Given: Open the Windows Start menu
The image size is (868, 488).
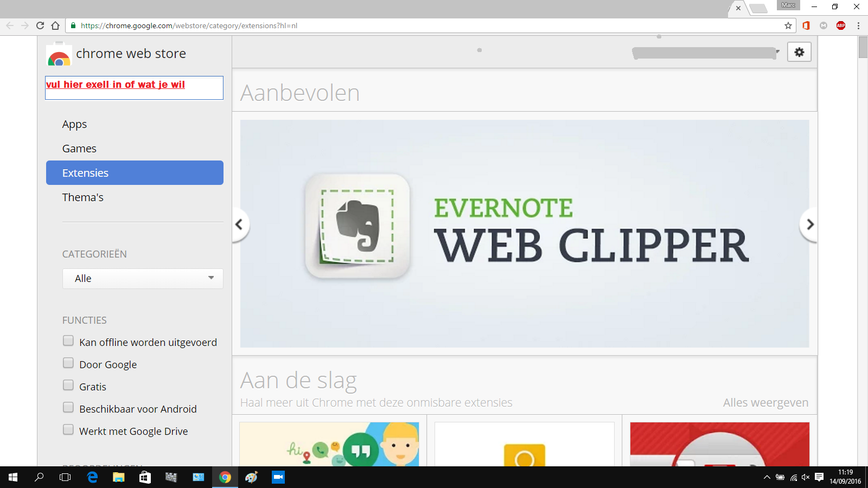Looking at the screenshot, I should pos(13,477).
